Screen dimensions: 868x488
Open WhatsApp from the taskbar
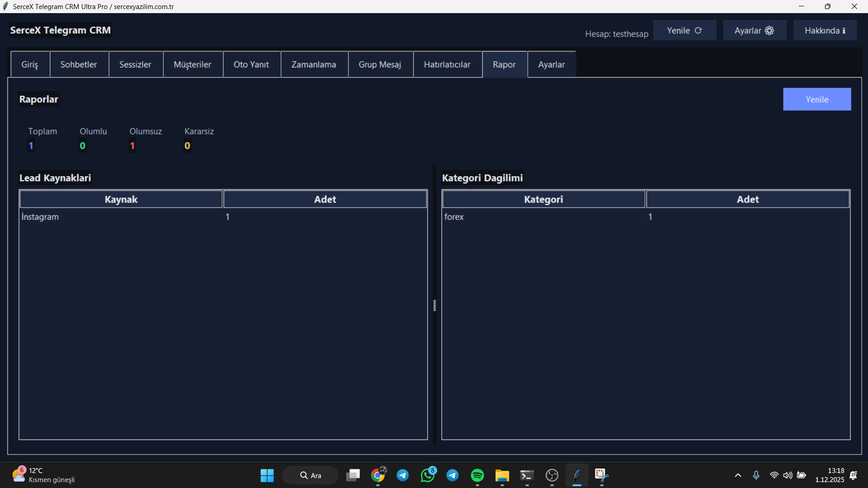coord(427,475)
